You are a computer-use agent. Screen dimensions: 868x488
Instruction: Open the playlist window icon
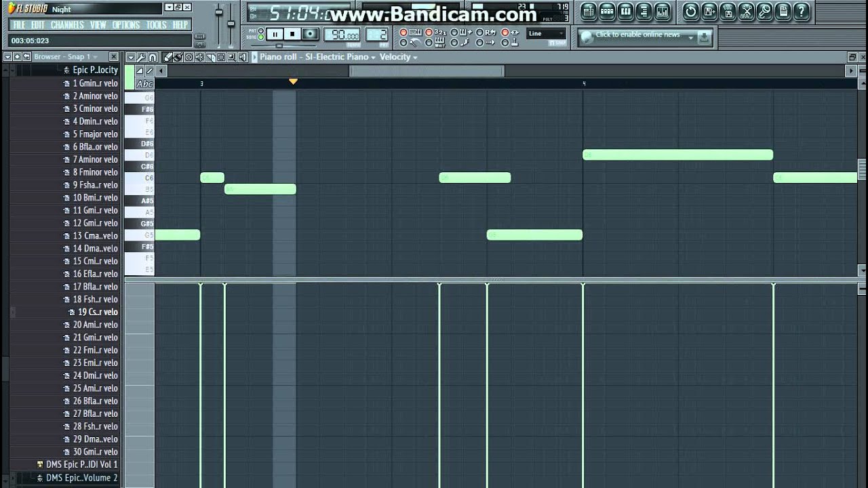point(589,12)
